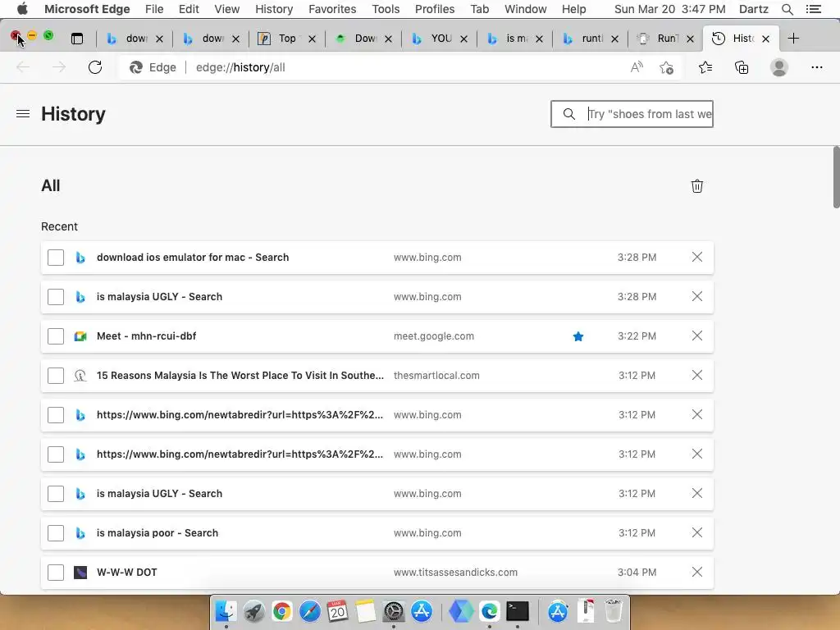Open the Favorites list icon
This screenshot has height=630, width=840.
click(705, 67)
